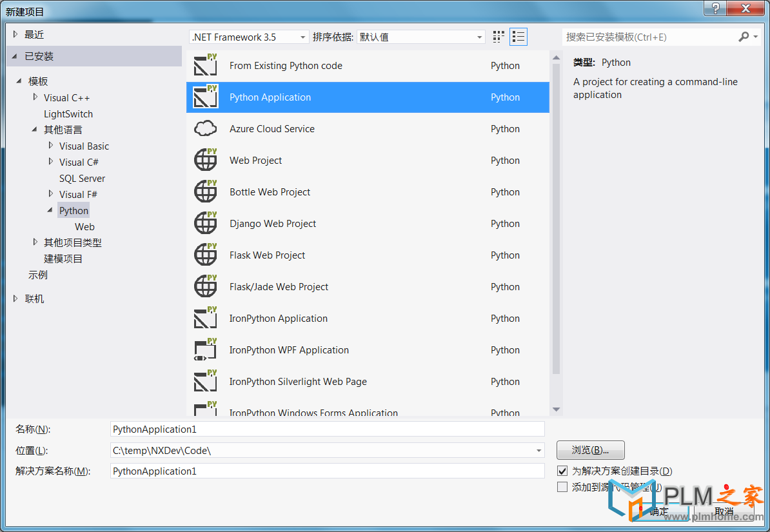Choose the Python Application template icon

[x=205, y=97]
